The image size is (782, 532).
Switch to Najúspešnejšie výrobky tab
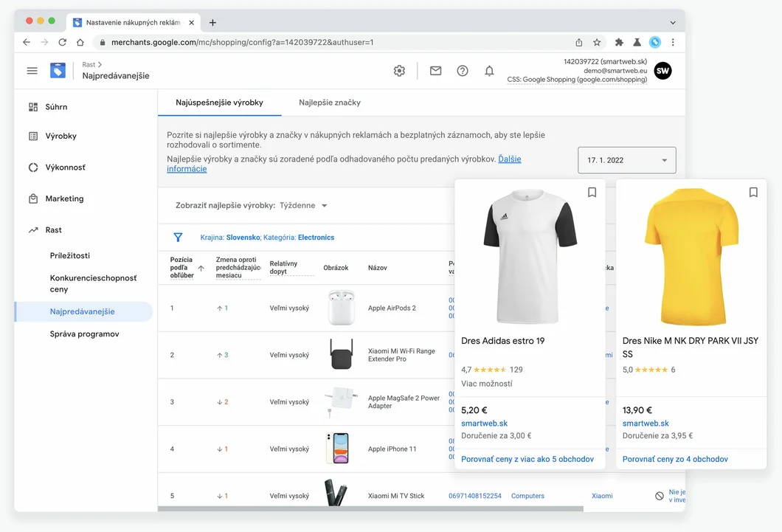[219, 103]
